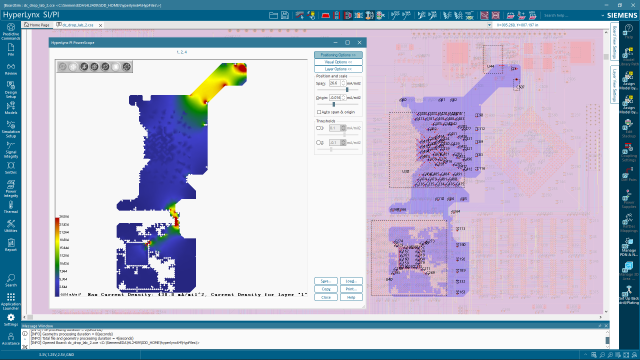The width and height of the screenshot is (640, 360).
Task: Click the open folder icon in the top toolbar
Action: 273,16
